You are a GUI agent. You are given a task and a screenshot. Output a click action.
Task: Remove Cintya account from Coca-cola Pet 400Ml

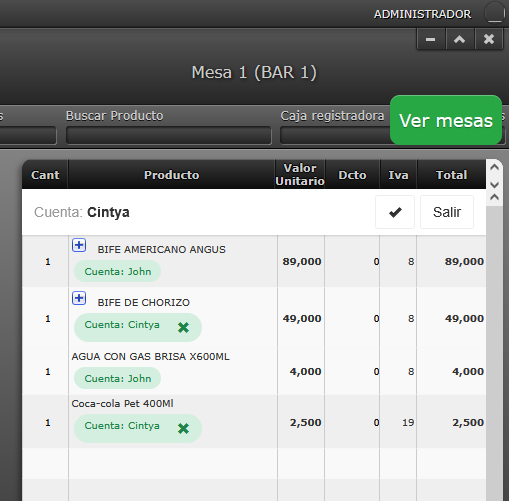[183, 428]
